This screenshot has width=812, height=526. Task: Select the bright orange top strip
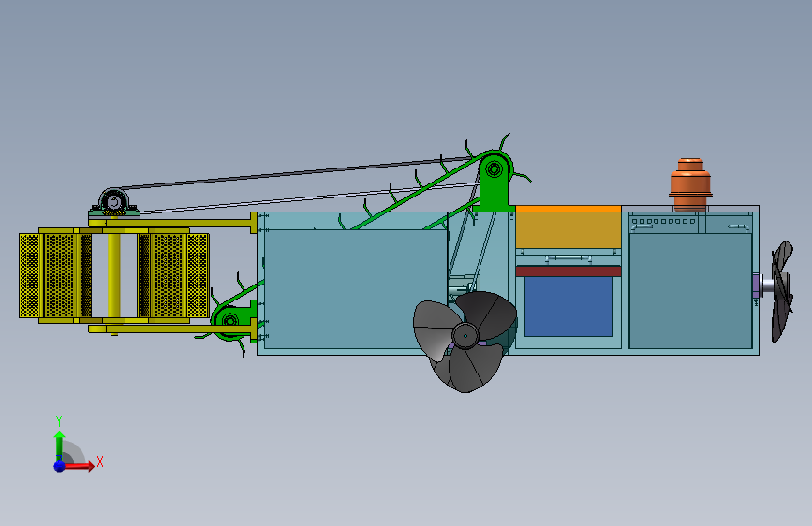click(x=568, y=209)
